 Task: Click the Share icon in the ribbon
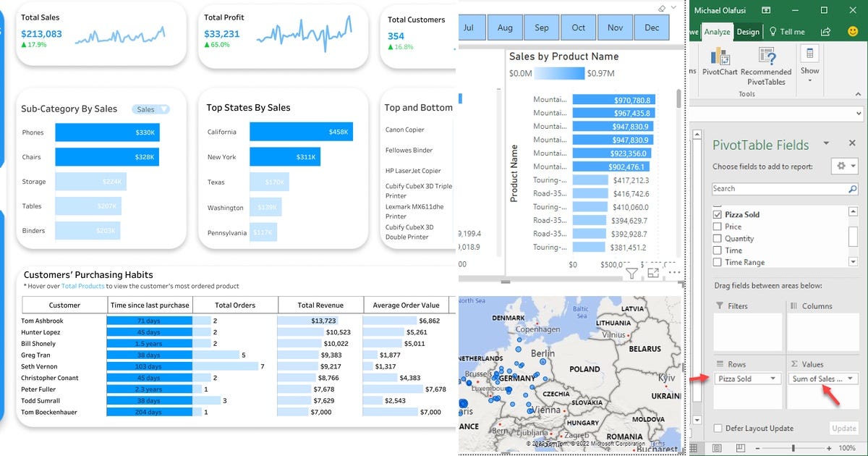pos(825,32)
